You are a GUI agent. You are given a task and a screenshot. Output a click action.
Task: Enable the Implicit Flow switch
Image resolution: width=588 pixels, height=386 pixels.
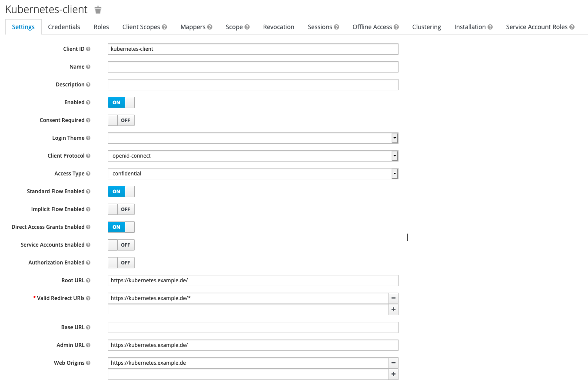121,209
